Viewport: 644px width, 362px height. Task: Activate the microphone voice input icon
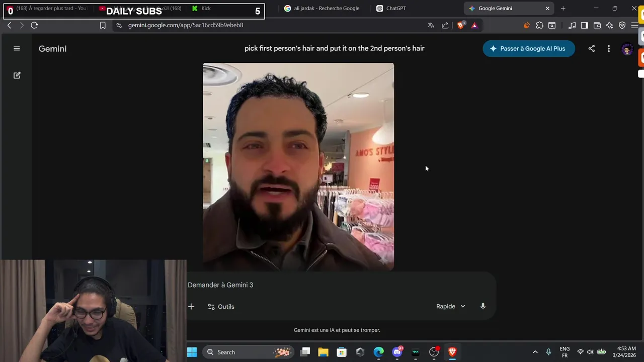click(483, 306)
